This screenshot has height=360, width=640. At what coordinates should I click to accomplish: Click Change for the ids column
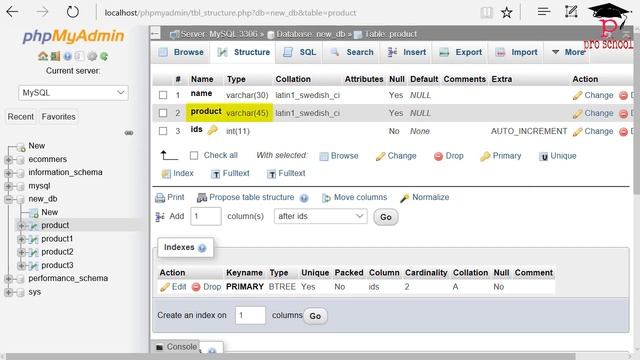[593, 131]
